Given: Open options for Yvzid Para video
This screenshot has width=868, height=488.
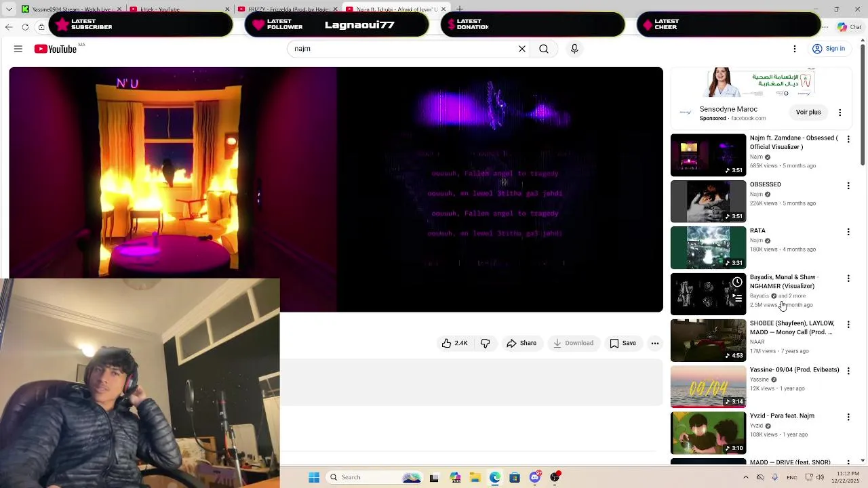Looking at the screenshot, I should (848, 416).
